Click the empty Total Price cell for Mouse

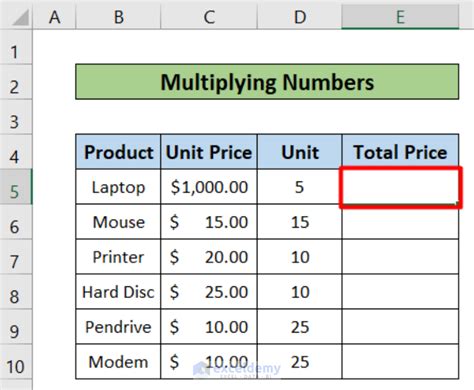pos(400,222)
